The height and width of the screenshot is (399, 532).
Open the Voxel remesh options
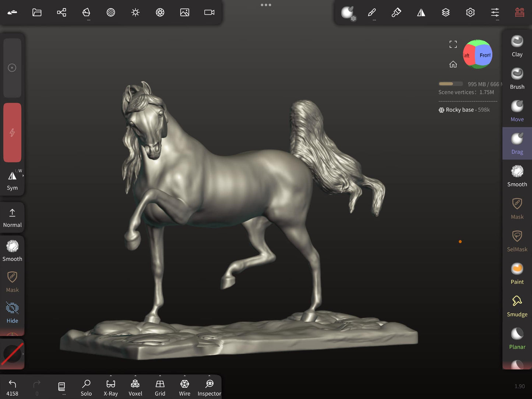coord(135,388)
